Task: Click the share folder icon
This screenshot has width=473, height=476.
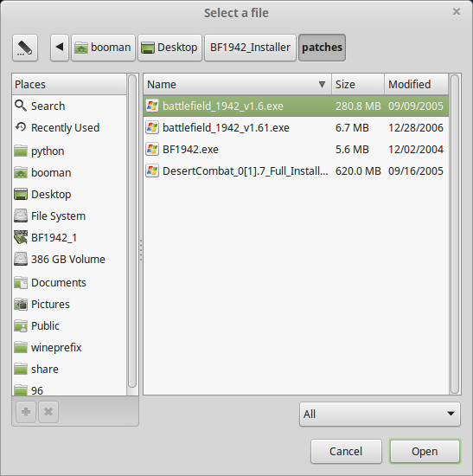Action: click(x=21, y=369)
